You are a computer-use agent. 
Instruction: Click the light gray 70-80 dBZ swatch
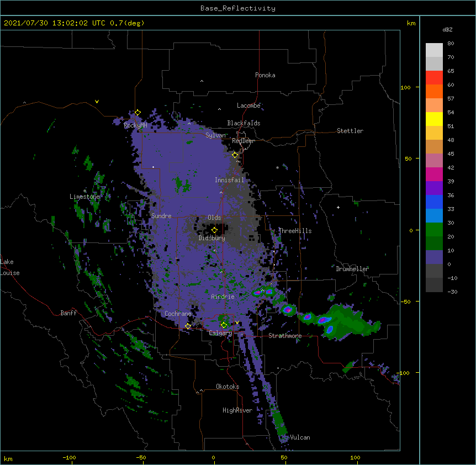[x=434, y=50]
